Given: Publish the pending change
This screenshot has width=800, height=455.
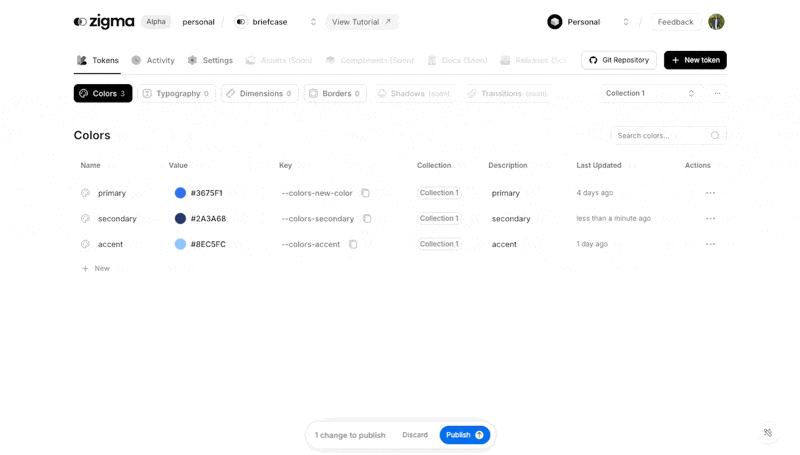Looking at the screenshot, I should [x=465, y=435].
